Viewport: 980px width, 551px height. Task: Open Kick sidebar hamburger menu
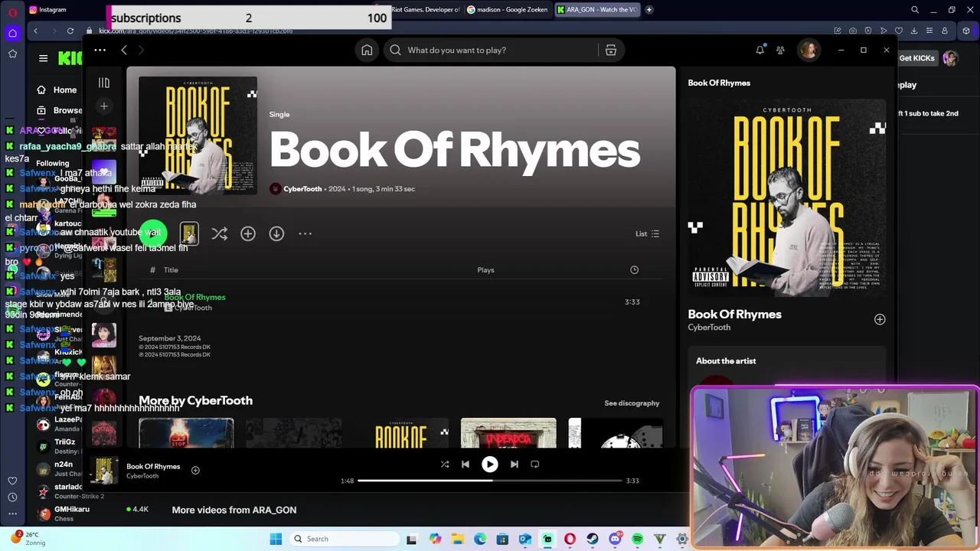[43, 58]
